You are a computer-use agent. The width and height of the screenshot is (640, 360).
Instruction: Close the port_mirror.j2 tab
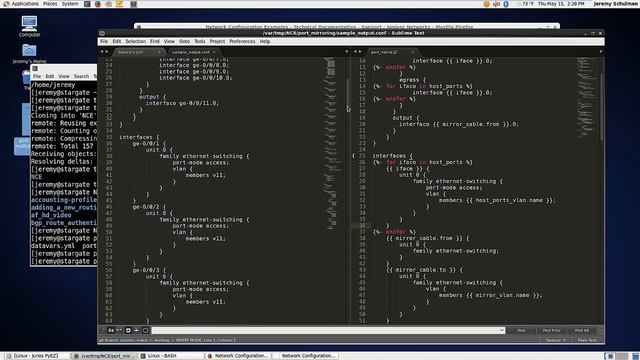point(413,52)
